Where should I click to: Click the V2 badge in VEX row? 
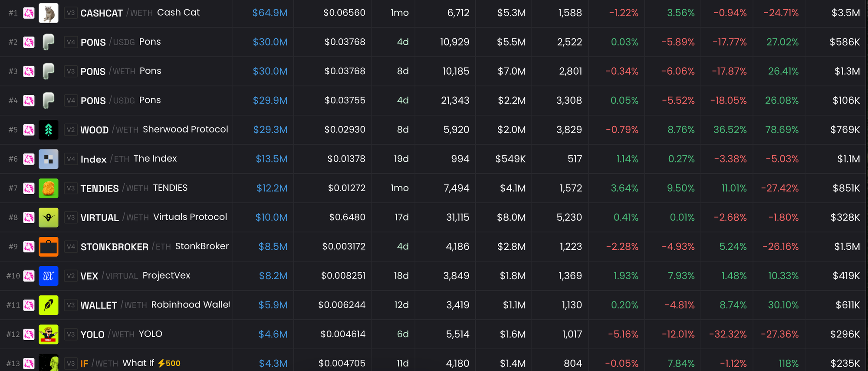tap(71, 276)
